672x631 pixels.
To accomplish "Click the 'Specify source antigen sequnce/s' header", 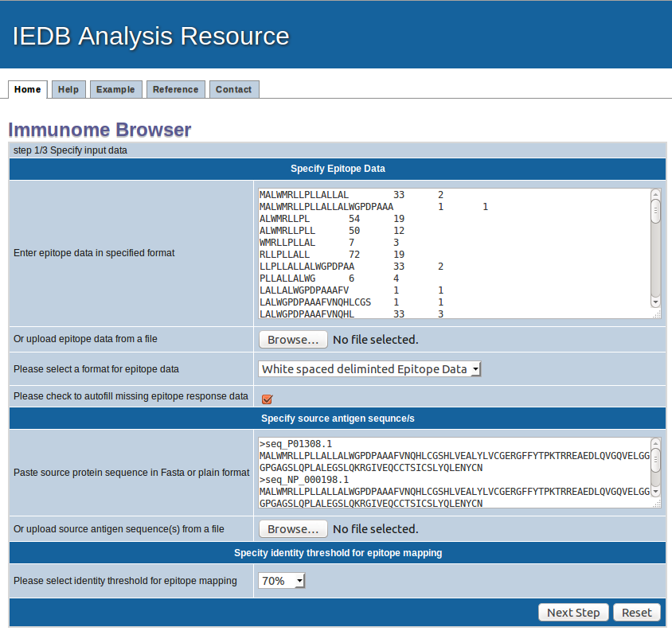I will (x=338, y=419).
